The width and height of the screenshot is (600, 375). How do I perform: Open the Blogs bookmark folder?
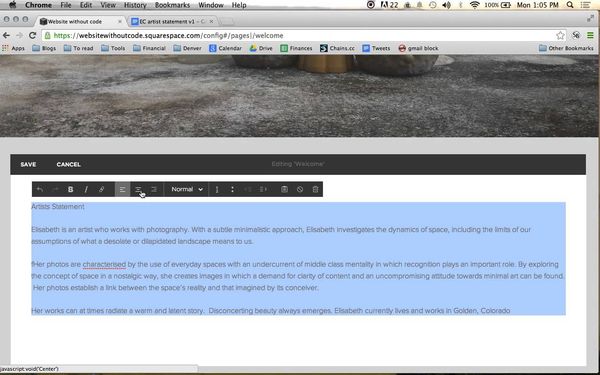coord(44,48)
